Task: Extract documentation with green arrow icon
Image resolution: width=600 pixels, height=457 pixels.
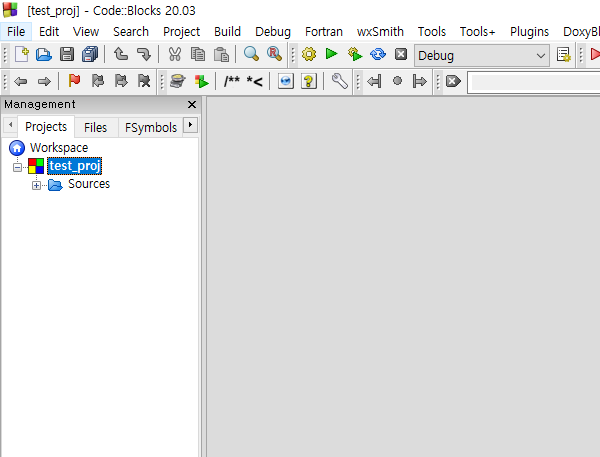Action: (x=201, y=81)
